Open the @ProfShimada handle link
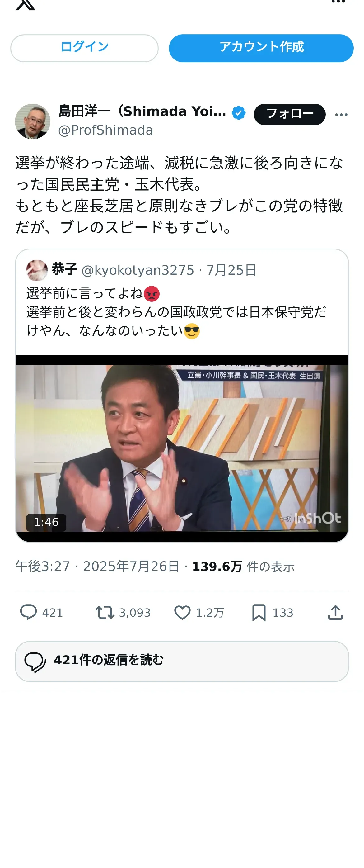The image size is (364, 868). click(x=106, y=130)
